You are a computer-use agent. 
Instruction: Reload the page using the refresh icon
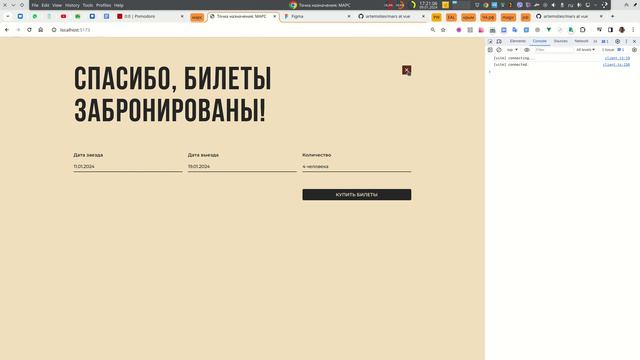click(29, 30)
